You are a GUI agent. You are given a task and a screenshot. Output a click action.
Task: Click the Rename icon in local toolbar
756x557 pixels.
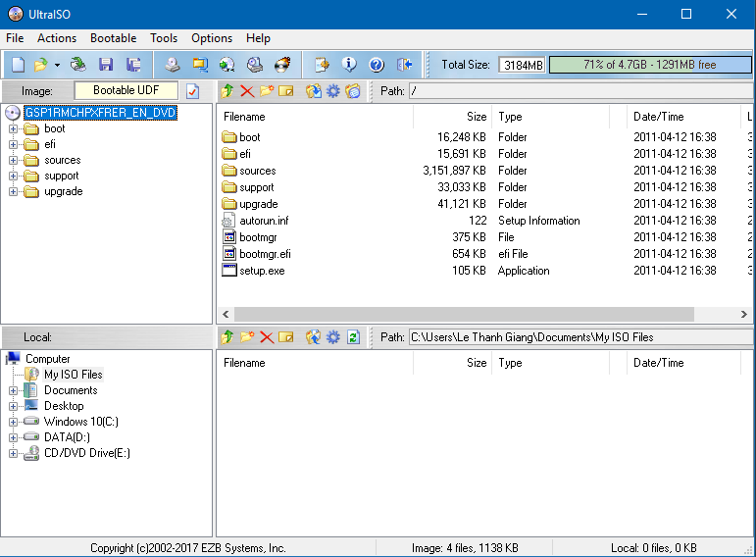tap(286, 337)
